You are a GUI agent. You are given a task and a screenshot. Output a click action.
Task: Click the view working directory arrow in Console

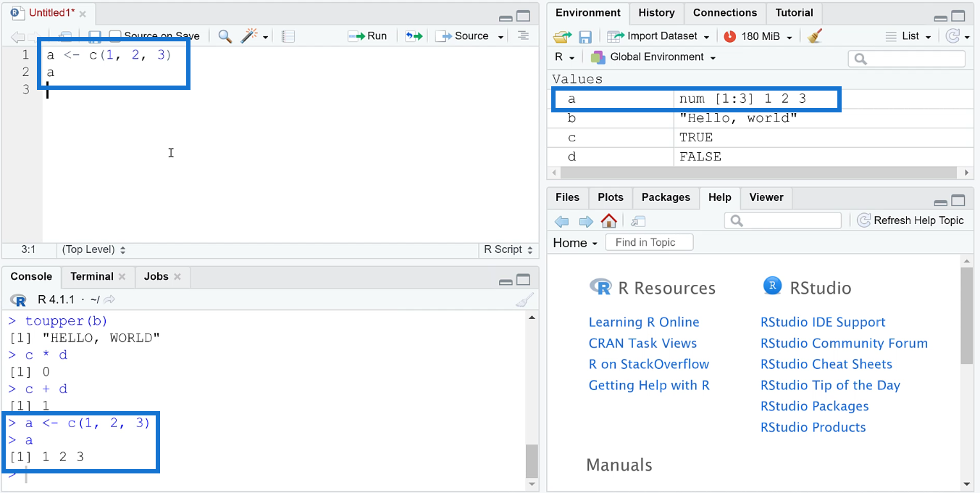tap(109, 299)
